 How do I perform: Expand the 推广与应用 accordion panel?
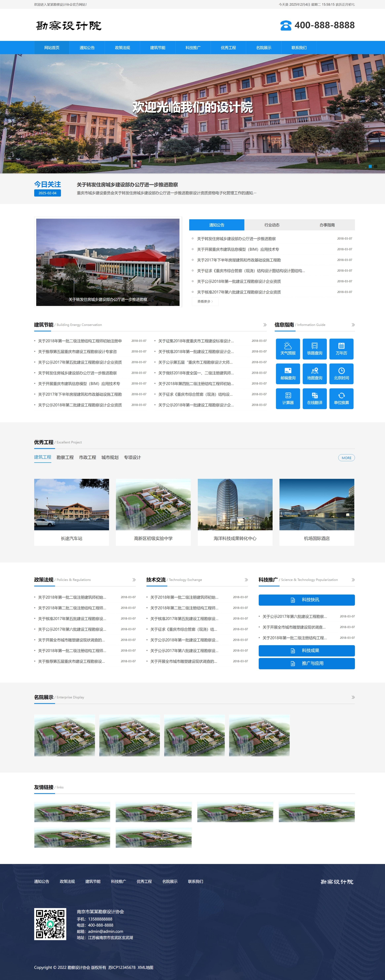click(307, 664)
